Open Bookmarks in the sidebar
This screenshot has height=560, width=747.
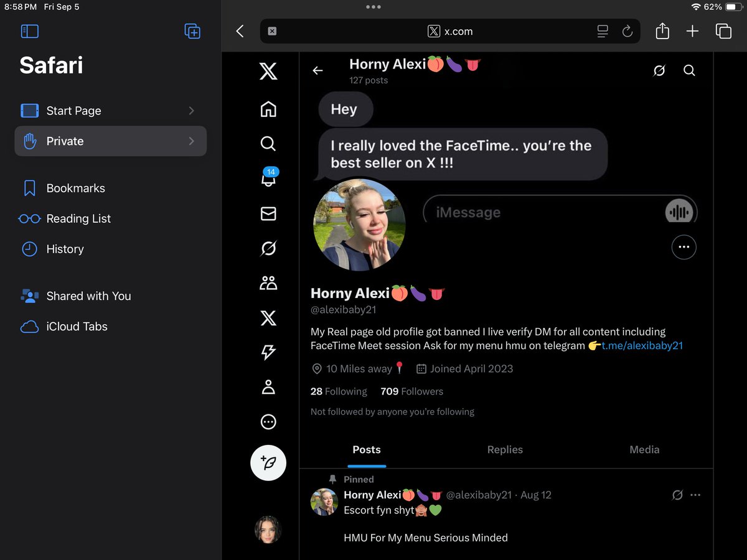110,188
